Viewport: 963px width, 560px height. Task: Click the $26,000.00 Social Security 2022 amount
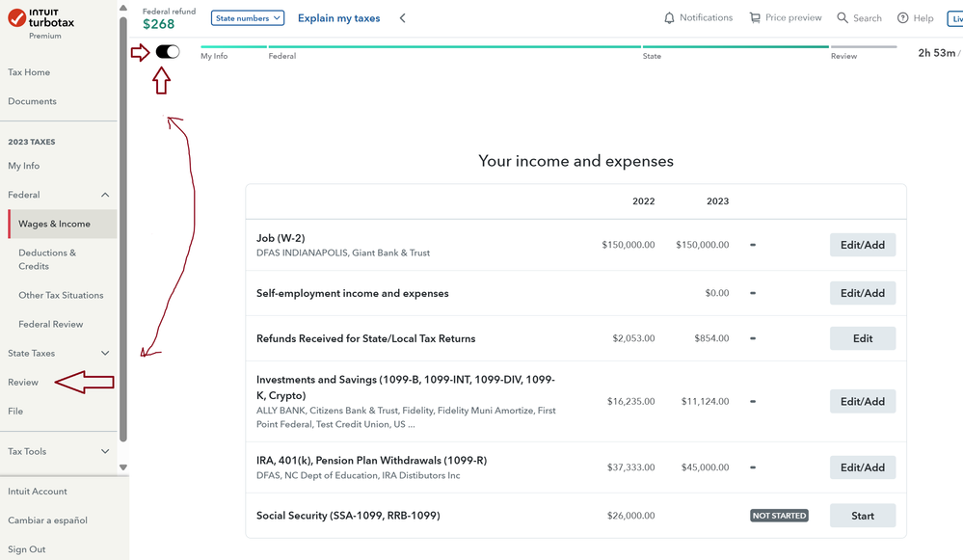coord(630,516)
